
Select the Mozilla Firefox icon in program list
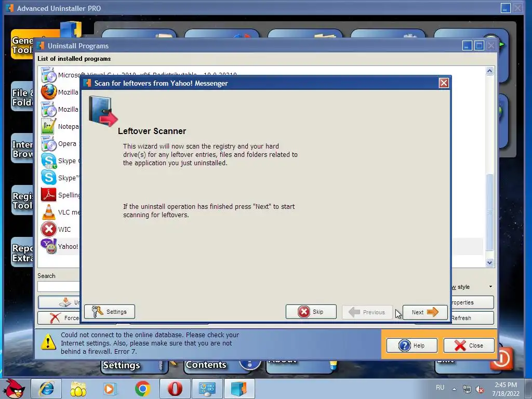(x=48, y=91)
